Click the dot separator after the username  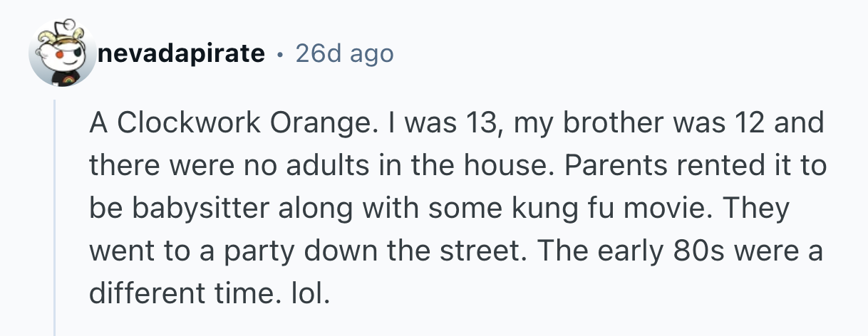click(x=280, y=54)
